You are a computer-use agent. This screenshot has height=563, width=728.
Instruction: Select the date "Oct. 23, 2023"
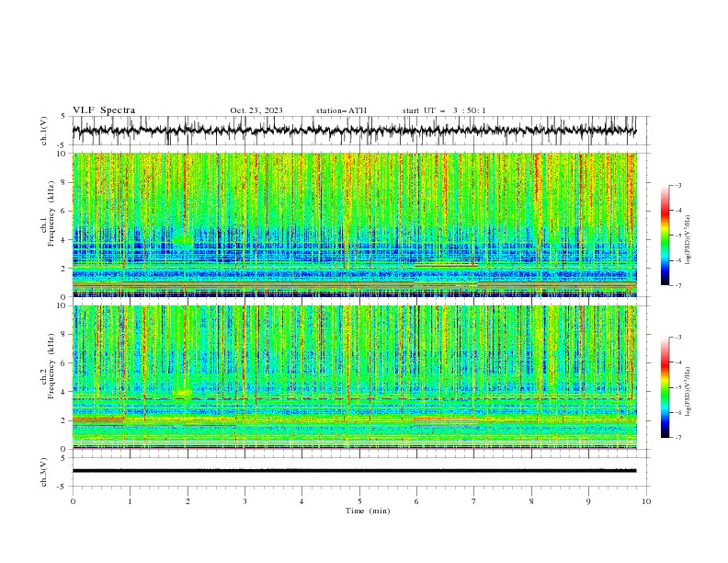coord(256,110)
